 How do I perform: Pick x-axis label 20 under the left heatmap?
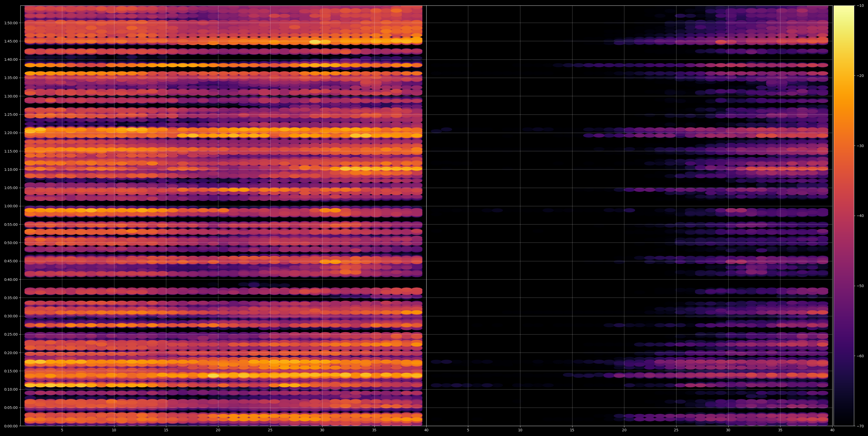[x=218, y=430]
